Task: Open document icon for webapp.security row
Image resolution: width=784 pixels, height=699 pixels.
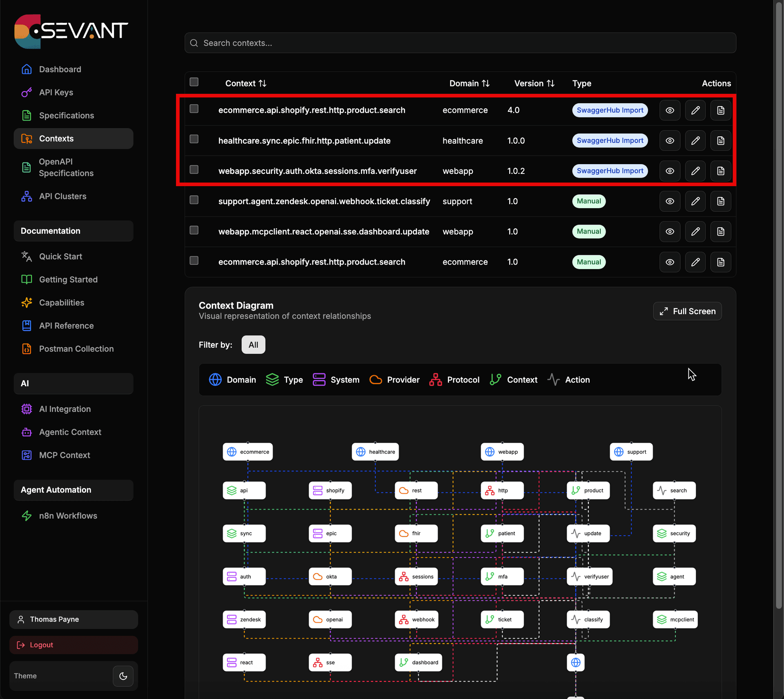Action: pos(721,171)
